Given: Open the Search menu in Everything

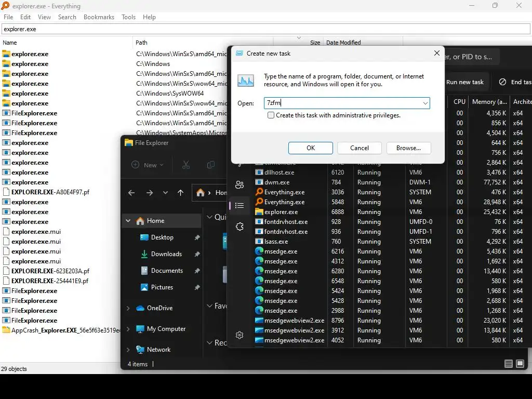Looking at the screenshot, I should point(67,17).
